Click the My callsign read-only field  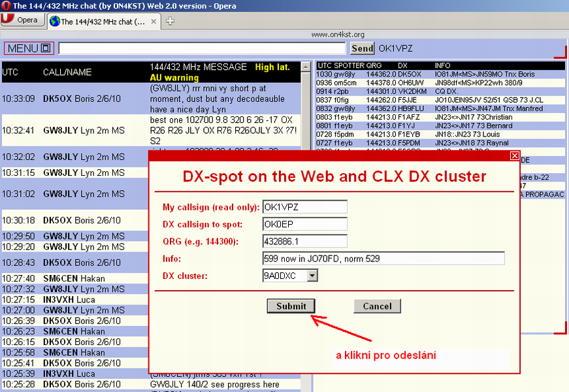[304, 207]
